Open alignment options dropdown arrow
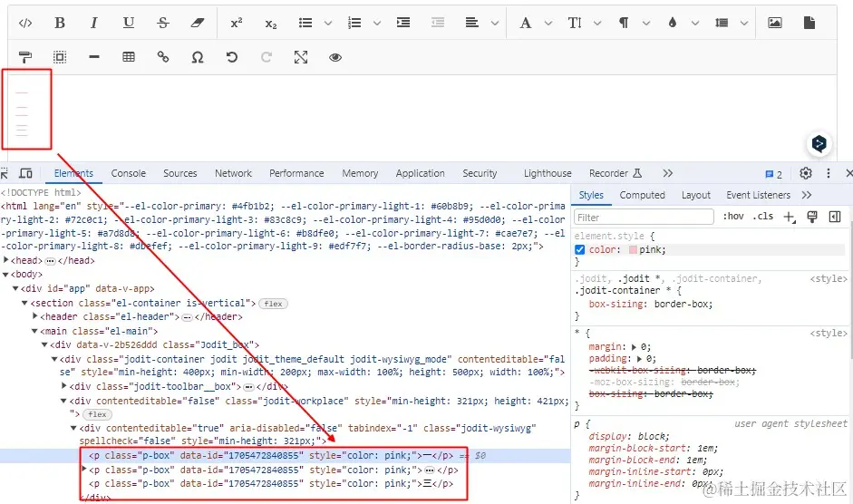The width and height of the screenshot is (853, 504). [x=495, y=23]
